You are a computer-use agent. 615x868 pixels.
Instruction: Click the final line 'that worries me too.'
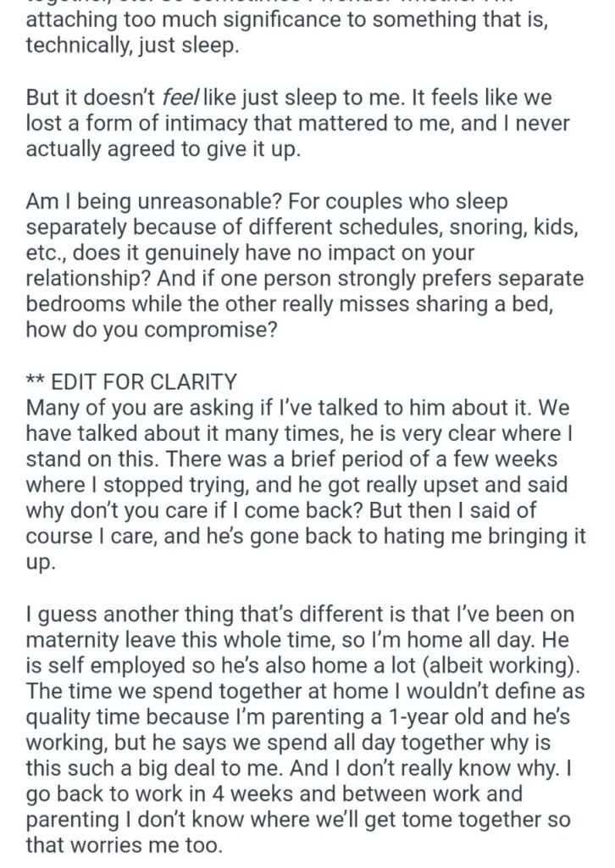[125, 845]
